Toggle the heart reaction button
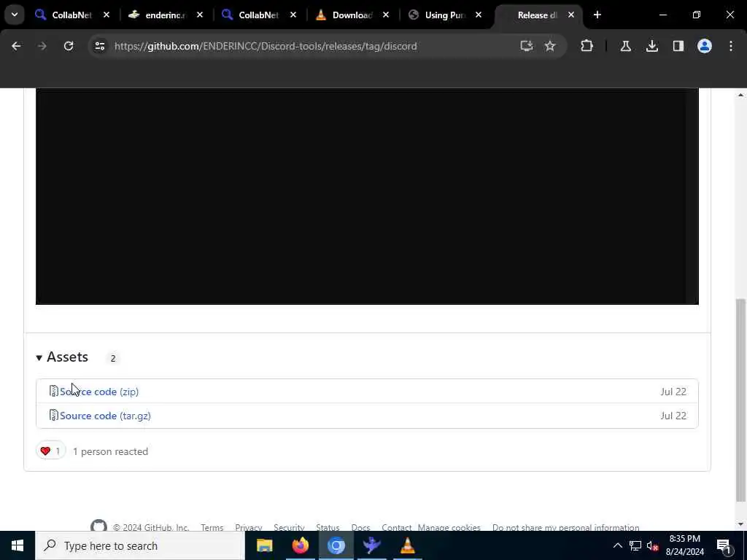 point(50,451)
